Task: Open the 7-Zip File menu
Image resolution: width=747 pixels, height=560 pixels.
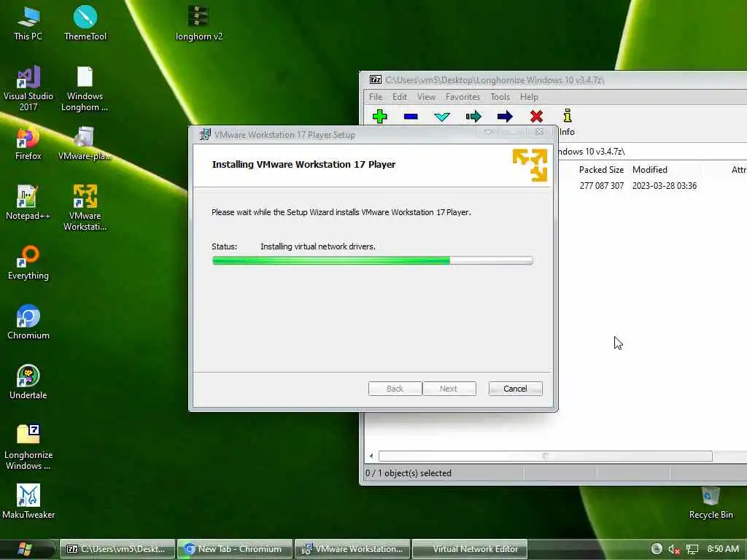Action: [376, 97]
